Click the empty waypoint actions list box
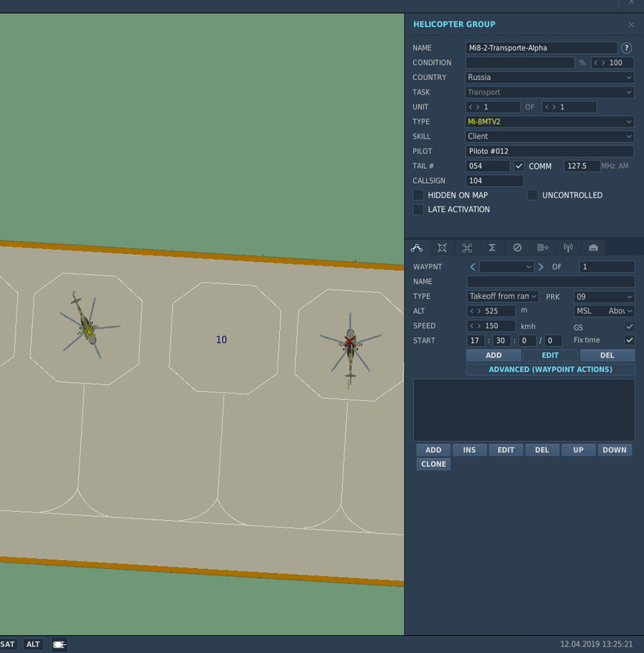This screenshot has width=644, height=653. pos(524,411)
